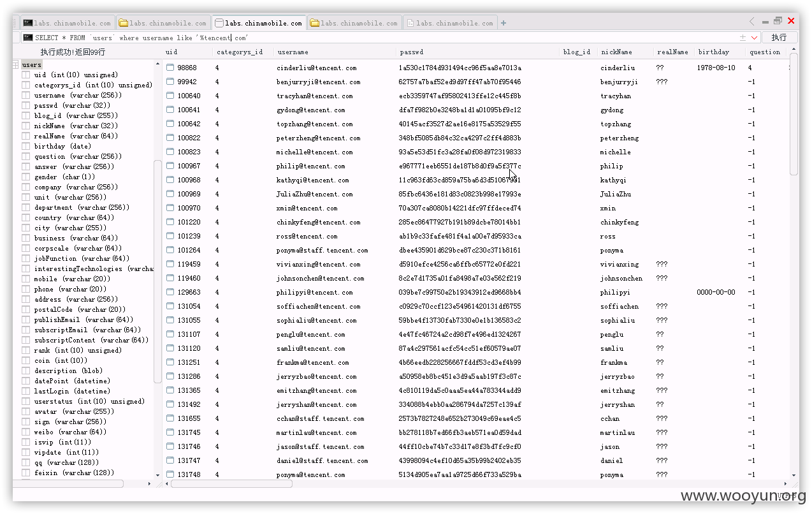Image resolution: width=812 pixels, height=514 pixels.
Task: Click the tree panel scroll-up arrow
Action: [x=157, y=64]
